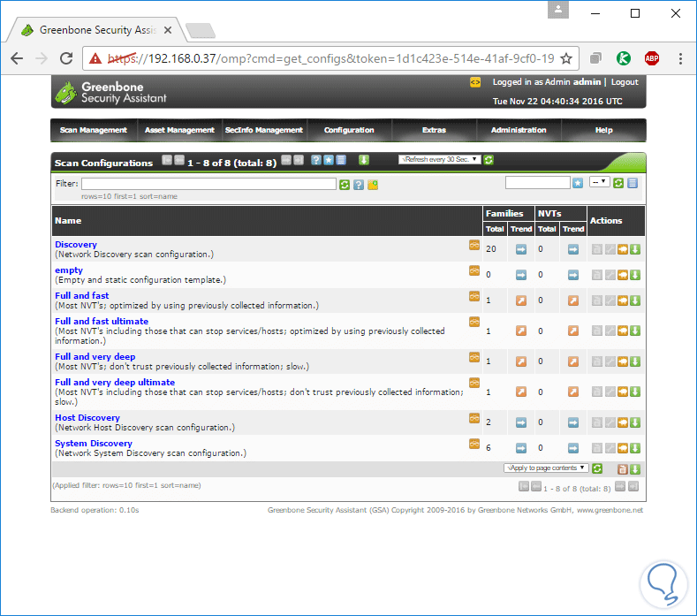This screenshot has width=697, height=616.
Task: Open the help icon in Scan Configurations header
Action: pyautogui.click(x=316, y=160)
